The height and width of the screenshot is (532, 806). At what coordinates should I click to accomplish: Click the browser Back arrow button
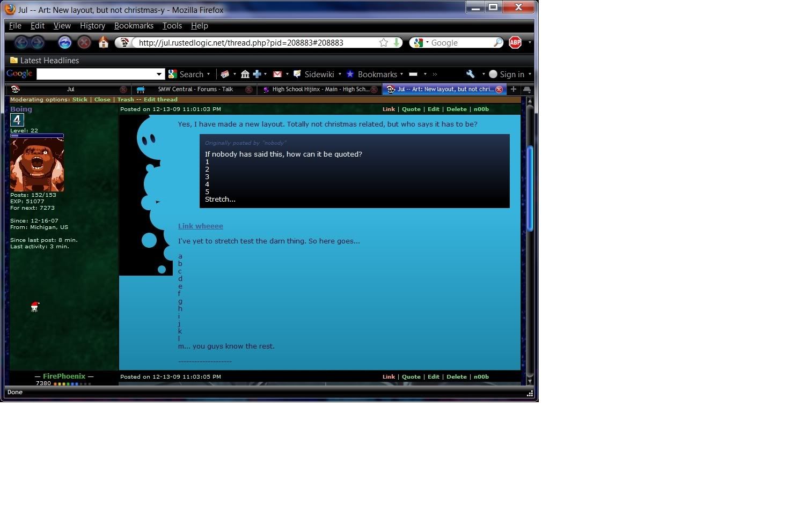(21, 42)
